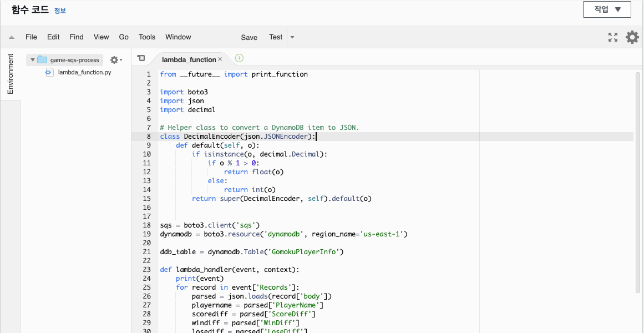The height and width of the screenshot is (333, 644).
Task: Click the "playername = parsed['PlayerName']" line
Action: click(x=257, y=305)
